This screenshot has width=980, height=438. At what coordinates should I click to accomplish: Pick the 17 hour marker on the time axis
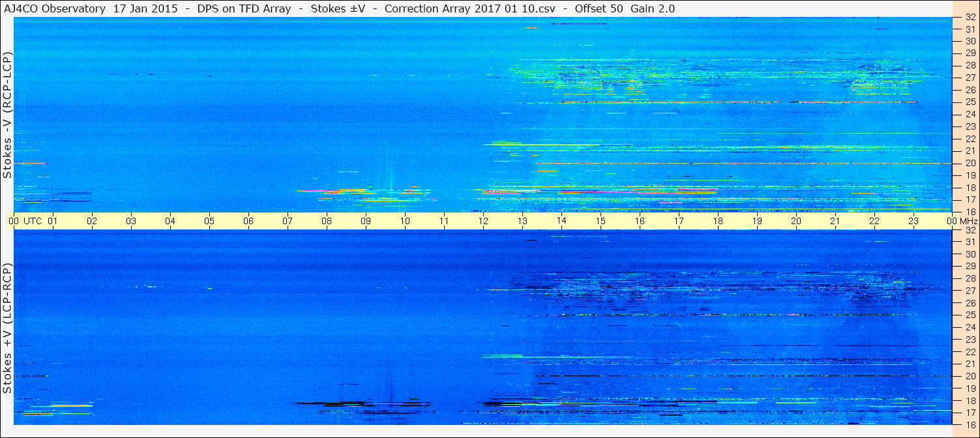(x=679, y=222)
